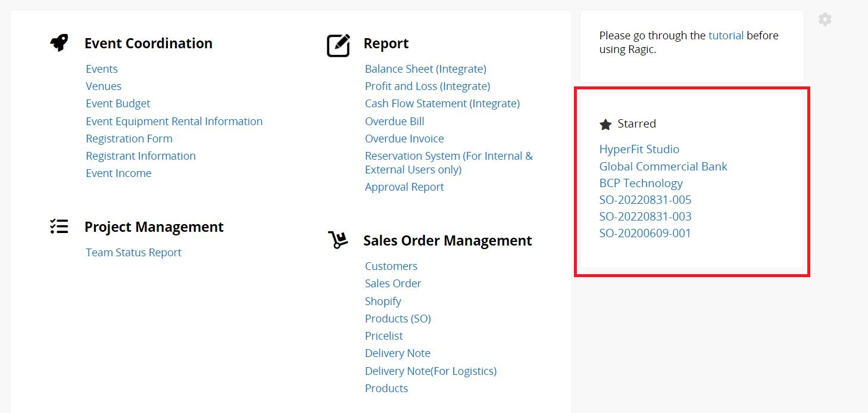Screen dimensions: 868x413
Task: Open the Customers sheet
Action: [391, 266]
